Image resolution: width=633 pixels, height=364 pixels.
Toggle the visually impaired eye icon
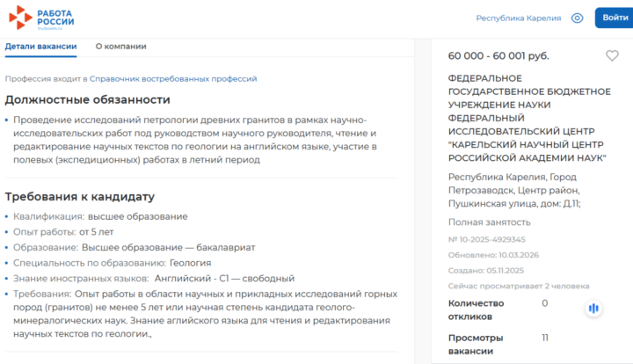[x=577, y=18]
